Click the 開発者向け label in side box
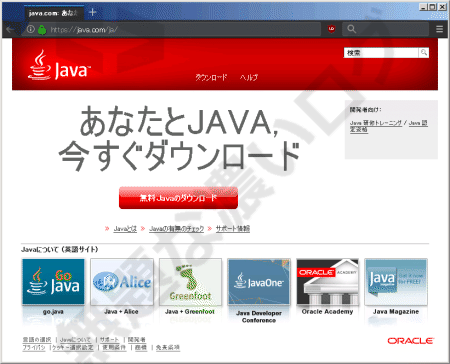Image resolution: width=450 pixels, height=364 pixels. click(366, 110)
